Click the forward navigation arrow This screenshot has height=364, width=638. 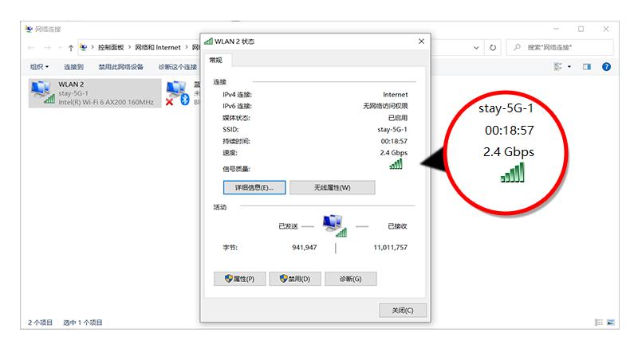tap(47, 48)
